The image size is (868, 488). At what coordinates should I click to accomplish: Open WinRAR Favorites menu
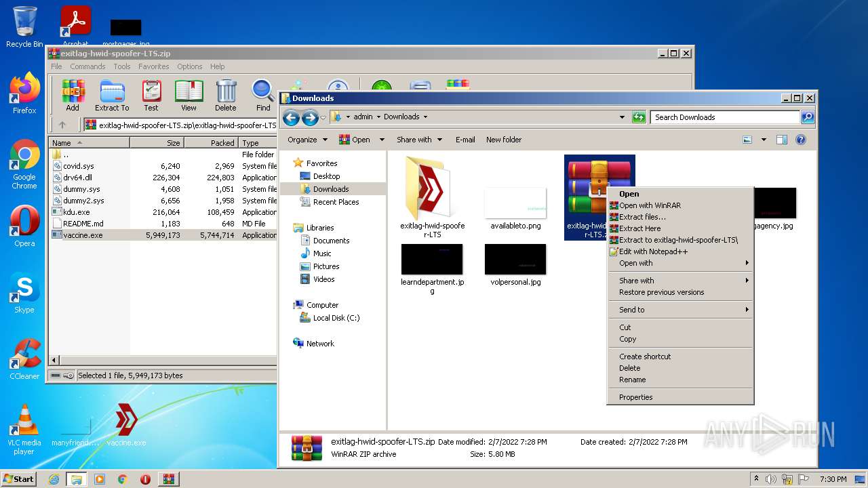point(154,66)
